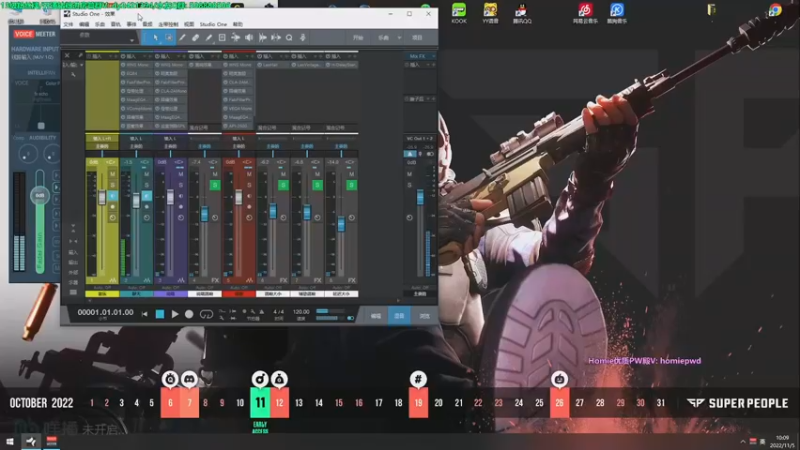Open KOOK desktop shortcut

click(x=459, y=13)
